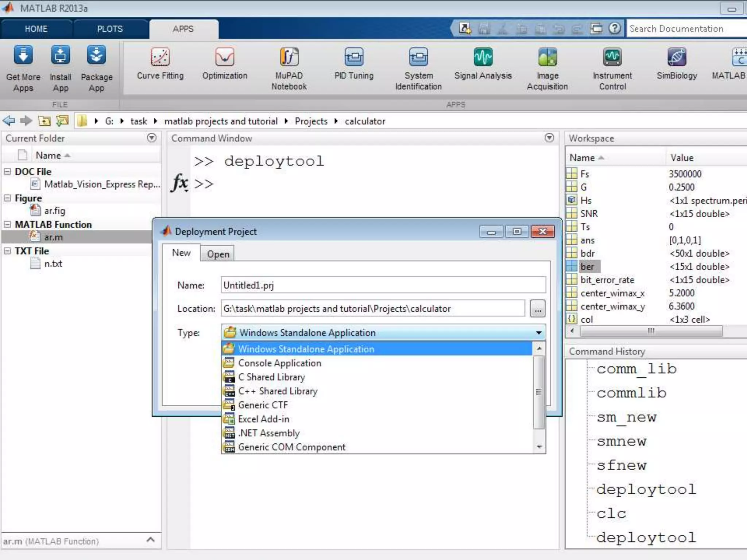747x560 pixels.
Task: Click the type list scroll up arrow
Action: click(539, 349)
